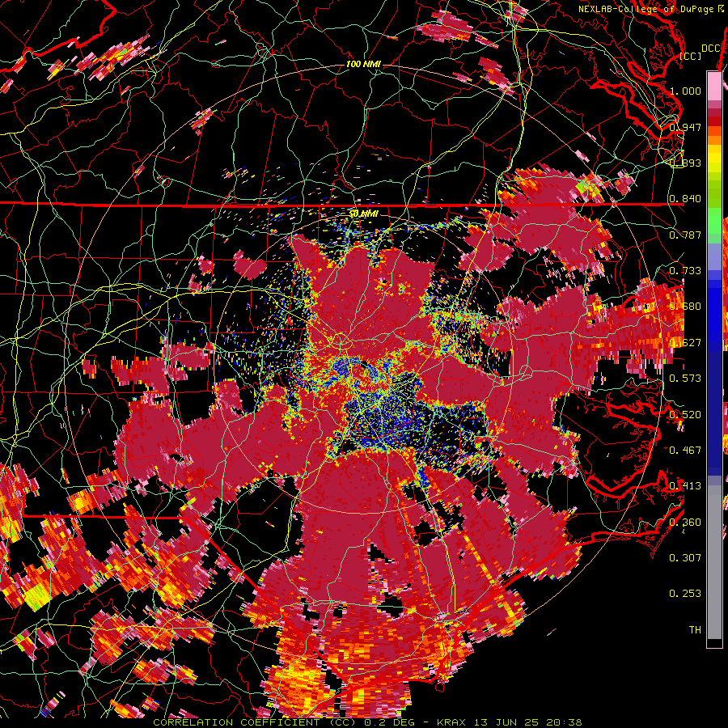Click the CORRELATION COEFFICIENT (CC) caption text
728x728 pixels.
tap(254, 722)
